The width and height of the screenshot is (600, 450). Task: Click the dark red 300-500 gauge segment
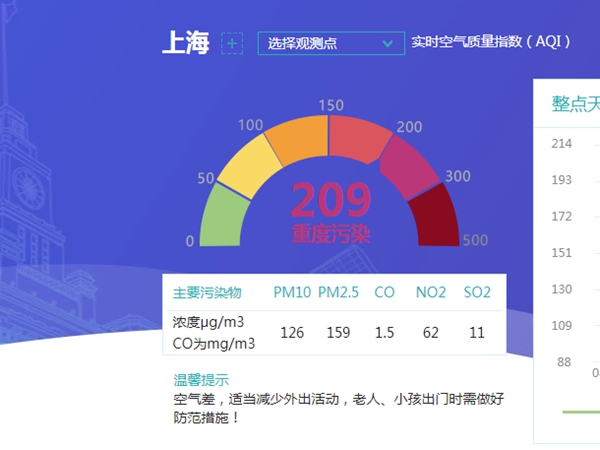(432, 216)
